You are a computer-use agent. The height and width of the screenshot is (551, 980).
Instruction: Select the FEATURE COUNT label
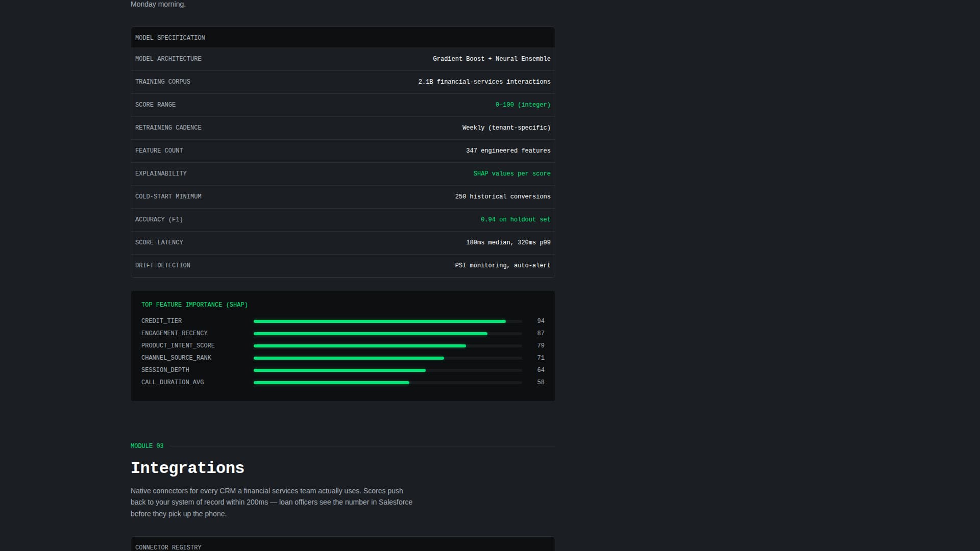[x=159, y=151]
